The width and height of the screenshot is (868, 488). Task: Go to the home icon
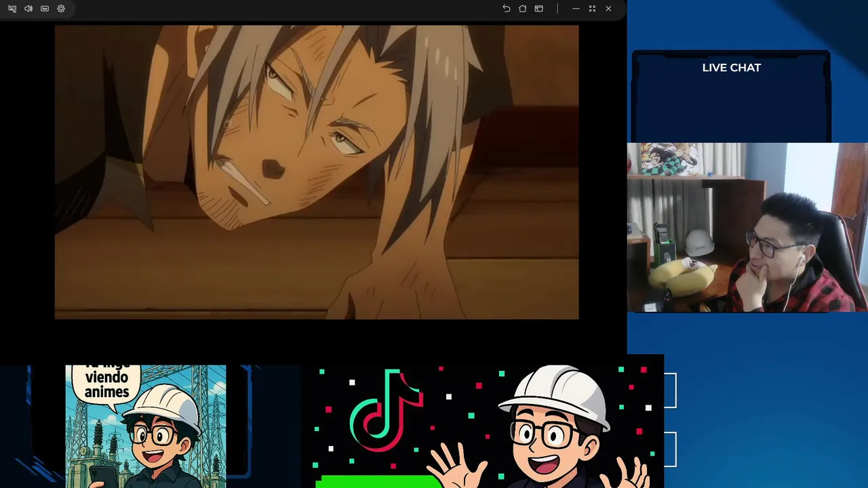[x=523, y=9]
